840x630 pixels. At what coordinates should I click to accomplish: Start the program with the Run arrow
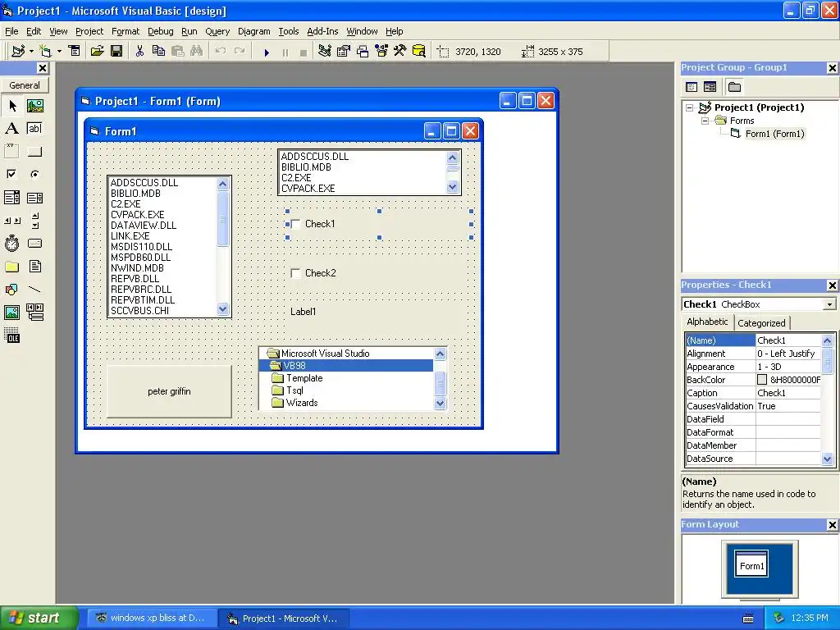click(x=267, y=52)
